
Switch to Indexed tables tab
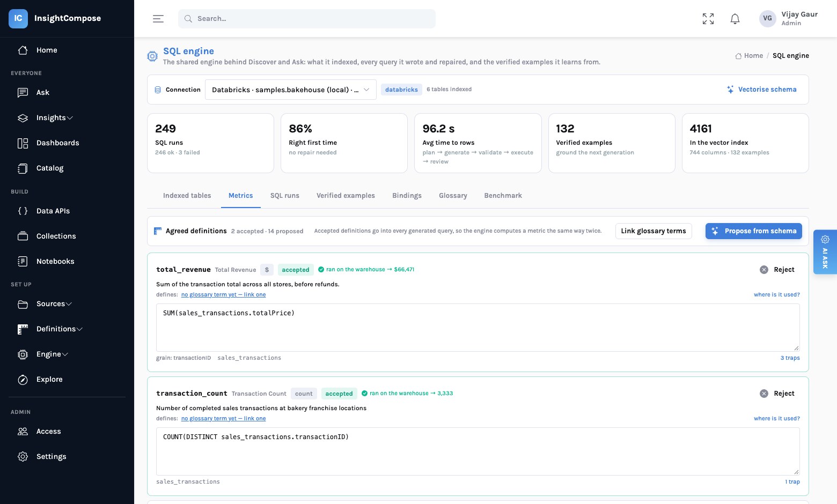(187, 196)
